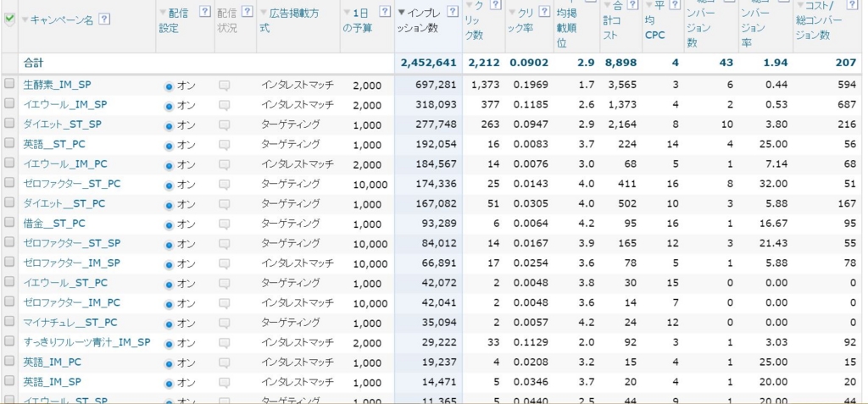This screenshot has width=868, height=404.
Task: Open help icon beside インプレッション数 header
Action: click(453, 12)
